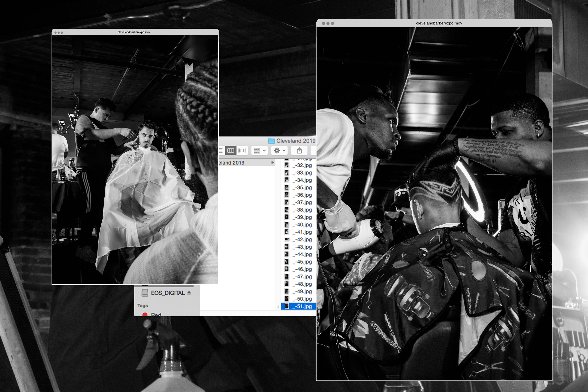Close the right clevelandbarberexpo.mov window
Screen dimensions: 588x392
point(323,23)
